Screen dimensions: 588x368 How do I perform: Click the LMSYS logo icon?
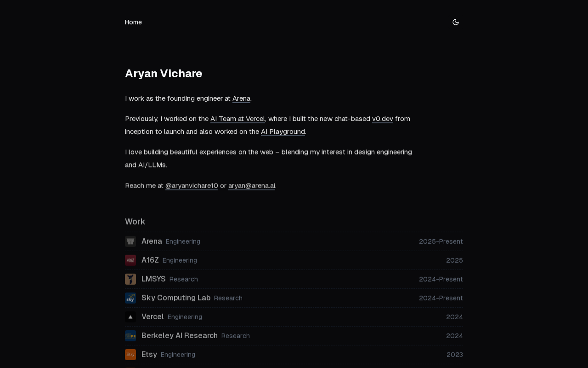tap(130, 279)
